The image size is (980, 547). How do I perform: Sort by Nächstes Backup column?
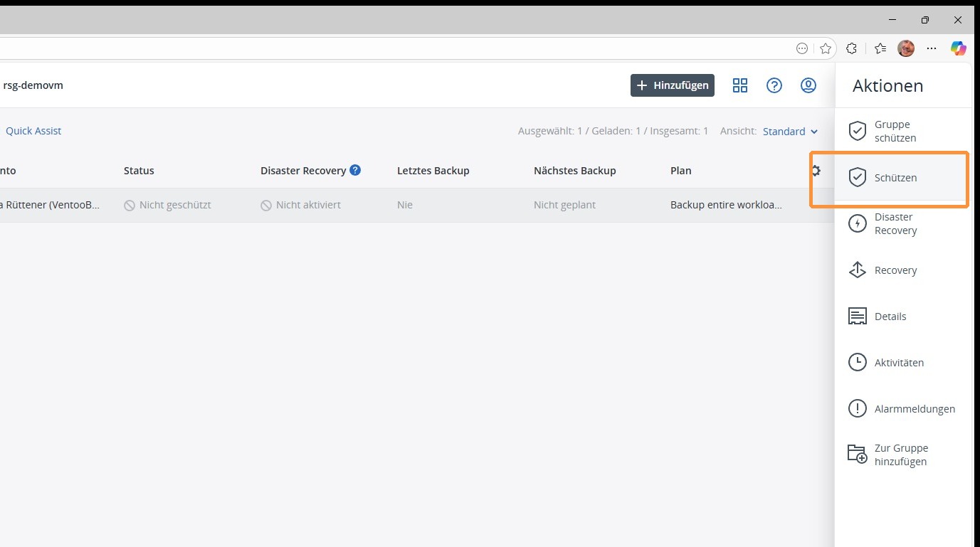click(574, 171)
